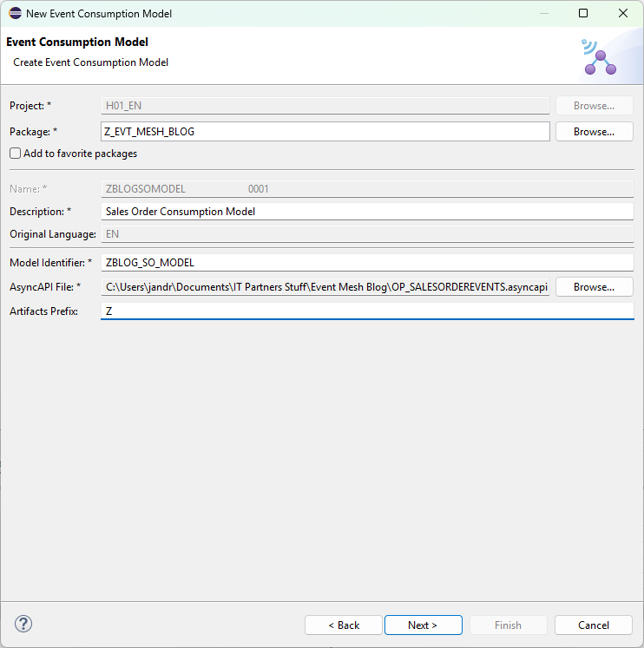Click the disabled Finish button
Viewport: 644px width, 648px height.
pyautogui.click(x=508, y=625)
